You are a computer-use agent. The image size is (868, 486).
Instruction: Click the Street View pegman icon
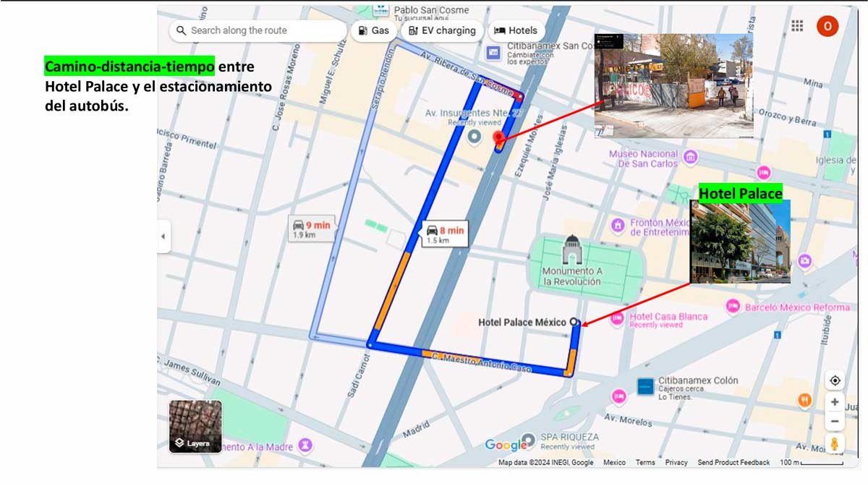[835, 443]
